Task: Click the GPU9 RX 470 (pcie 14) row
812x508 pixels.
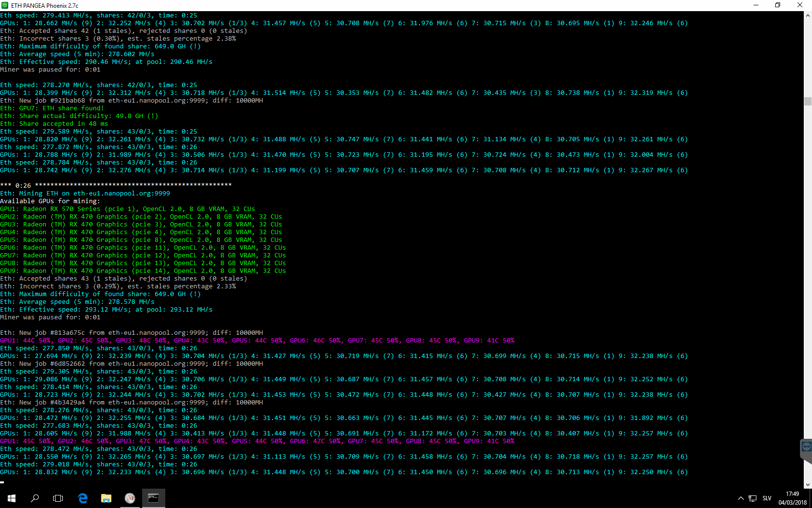Action: point(143,271)
